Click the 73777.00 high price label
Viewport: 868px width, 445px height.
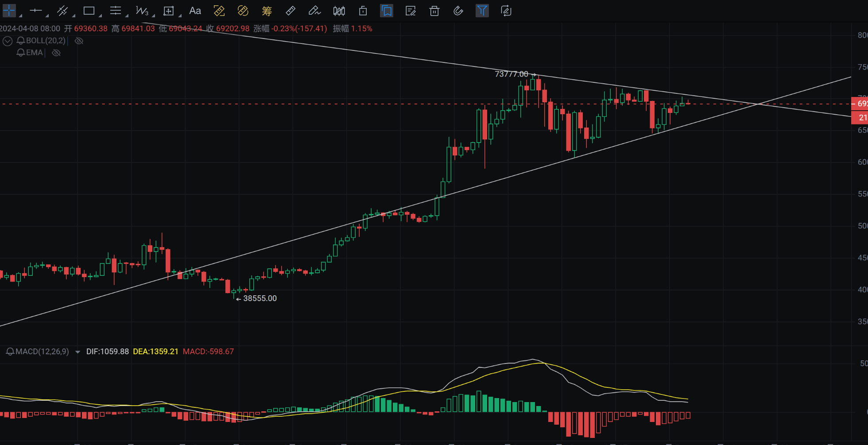click(x=511, y=74)
